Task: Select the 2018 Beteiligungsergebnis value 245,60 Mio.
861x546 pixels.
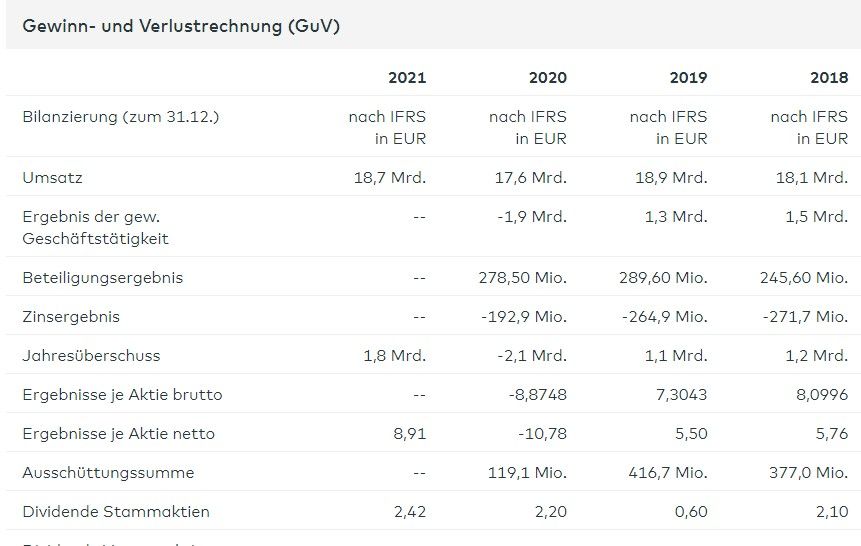Action: [x=804, y=278]
